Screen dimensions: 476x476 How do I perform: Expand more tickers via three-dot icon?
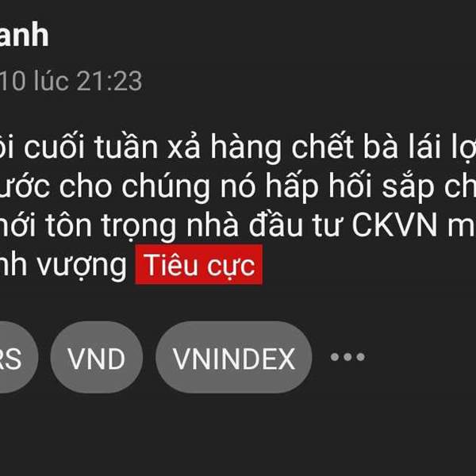pyautogui.click(x=347, y=357)
